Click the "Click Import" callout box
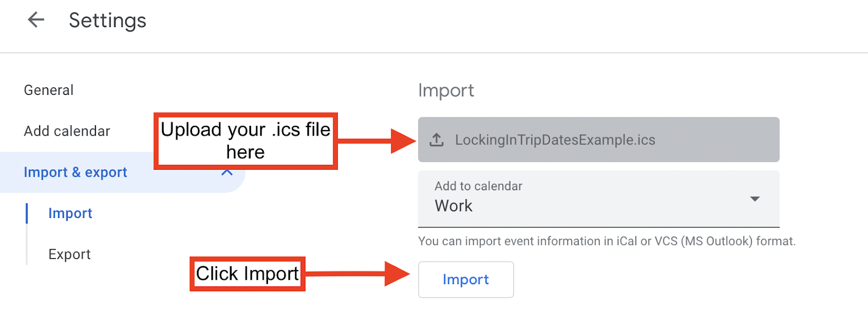Image resolution: width=868 pixels, height=314 pixels. click(x=247, y=274)
